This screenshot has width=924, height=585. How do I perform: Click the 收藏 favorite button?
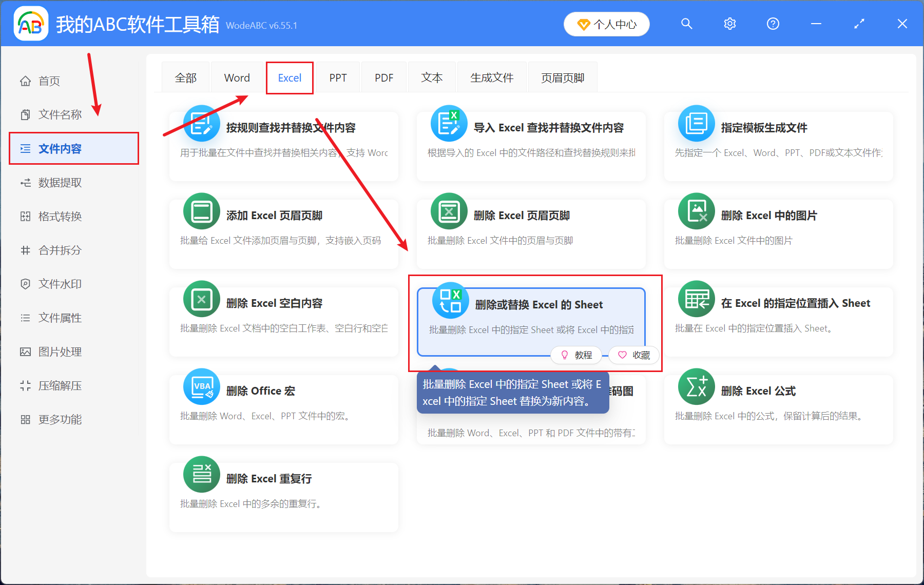point(634,355)
